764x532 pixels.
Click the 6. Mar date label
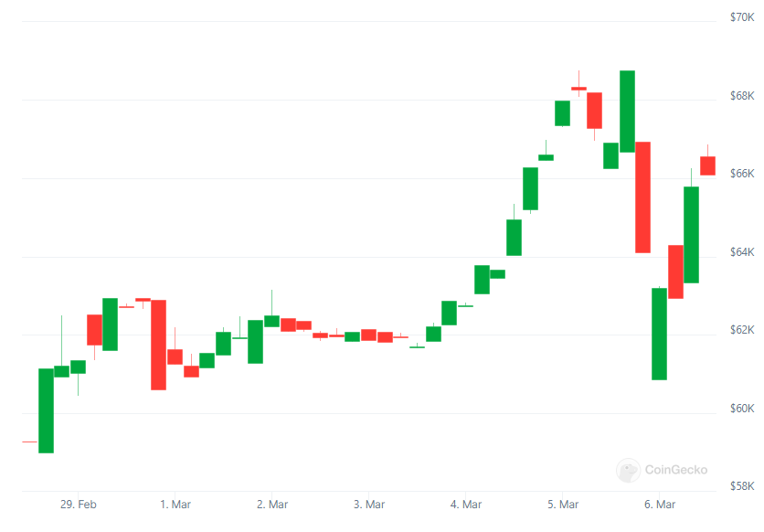[660, 504]
